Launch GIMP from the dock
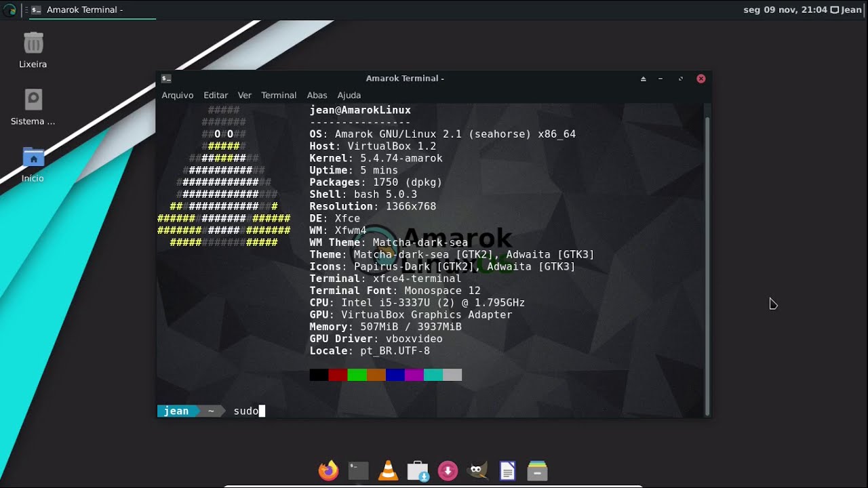The height and width of the screenshot is (488, 868). click(478, 470)
